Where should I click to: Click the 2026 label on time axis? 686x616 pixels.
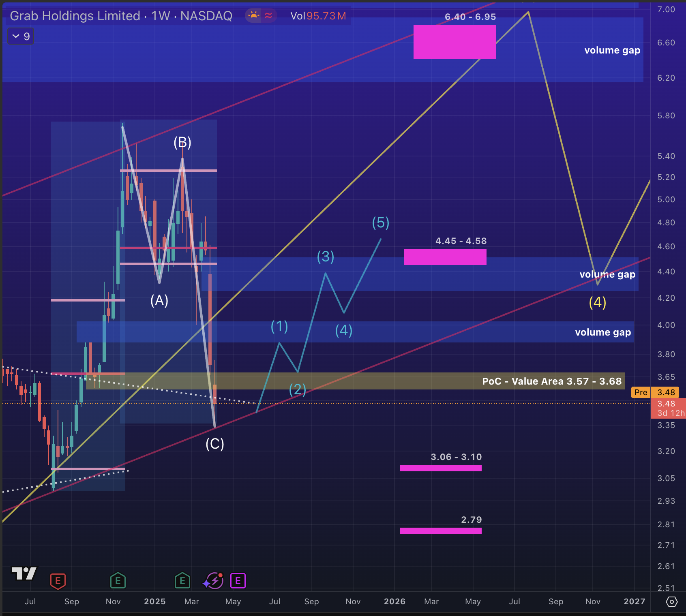pos(394,601)
